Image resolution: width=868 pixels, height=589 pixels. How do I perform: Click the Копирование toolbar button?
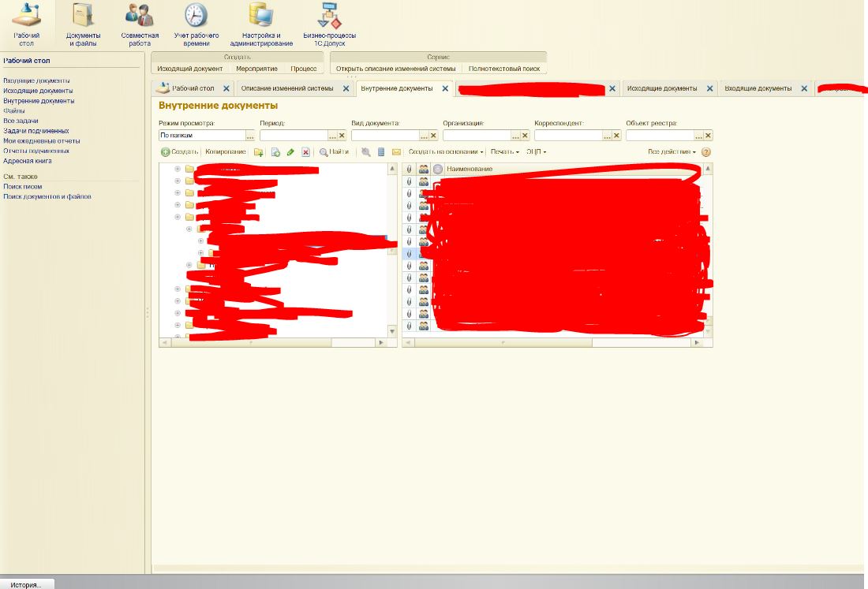[226, 151]
